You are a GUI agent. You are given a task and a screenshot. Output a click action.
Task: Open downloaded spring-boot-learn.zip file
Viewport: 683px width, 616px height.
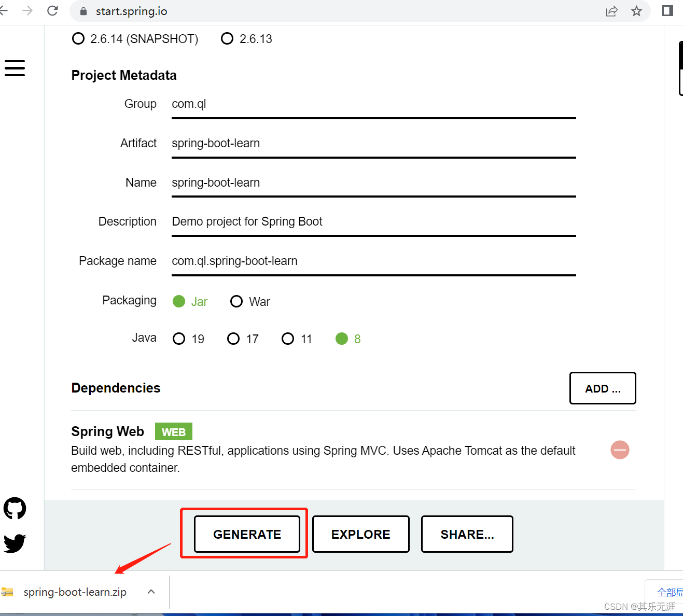point(75,592)
